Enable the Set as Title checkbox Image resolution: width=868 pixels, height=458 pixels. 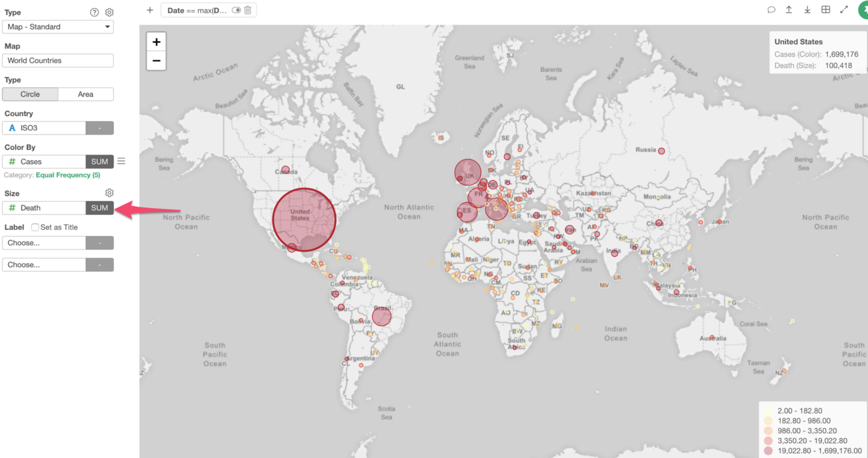(x=35, y=227)
